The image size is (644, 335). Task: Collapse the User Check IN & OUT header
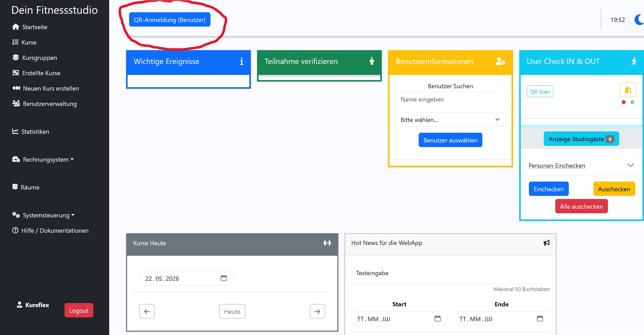click(582, 62)
